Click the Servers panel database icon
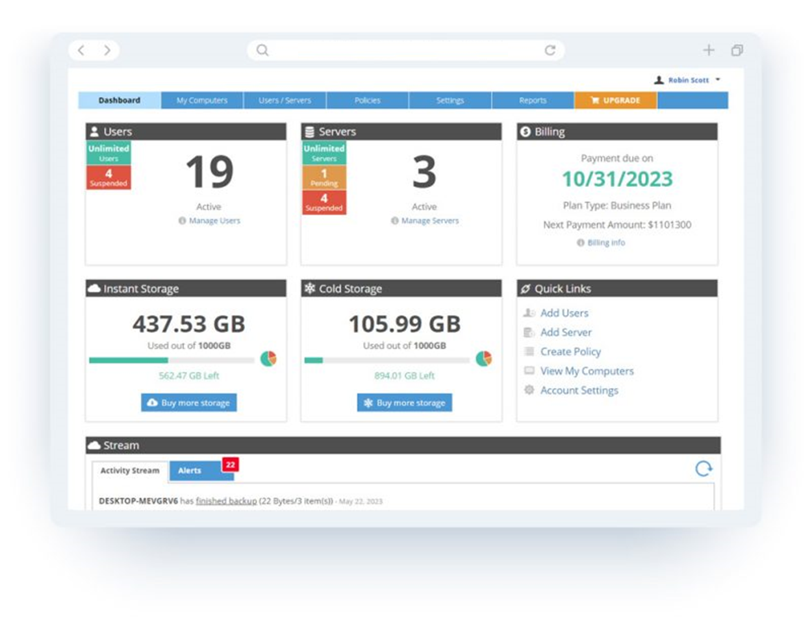This screenshot has height=644, width=812. tap(310, 132)
